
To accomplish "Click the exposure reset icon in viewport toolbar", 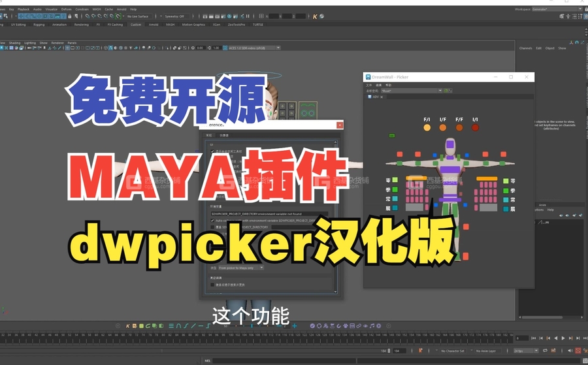I will 193,48.
